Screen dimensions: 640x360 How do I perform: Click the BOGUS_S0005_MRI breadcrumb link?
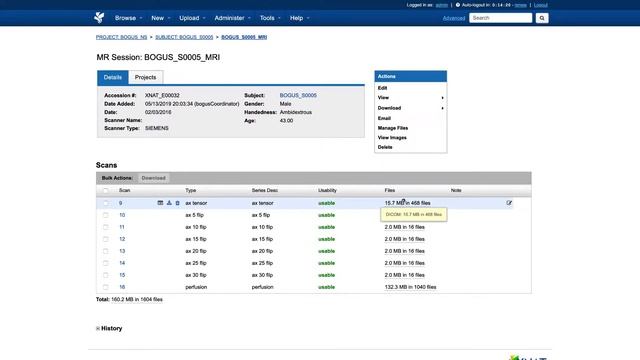244,37
